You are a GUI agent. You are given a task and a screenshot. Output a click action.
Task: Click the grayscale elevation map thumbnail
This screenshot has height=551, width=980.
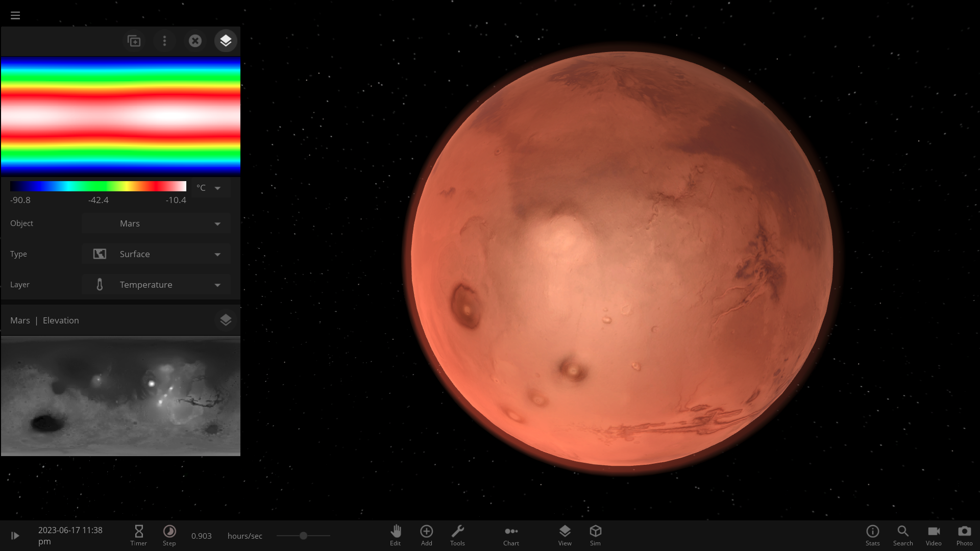[120, 396]
